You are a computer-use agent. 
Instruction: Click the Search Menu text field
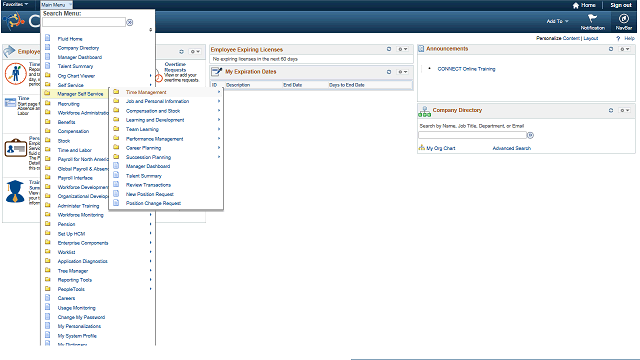pos(84,22)
